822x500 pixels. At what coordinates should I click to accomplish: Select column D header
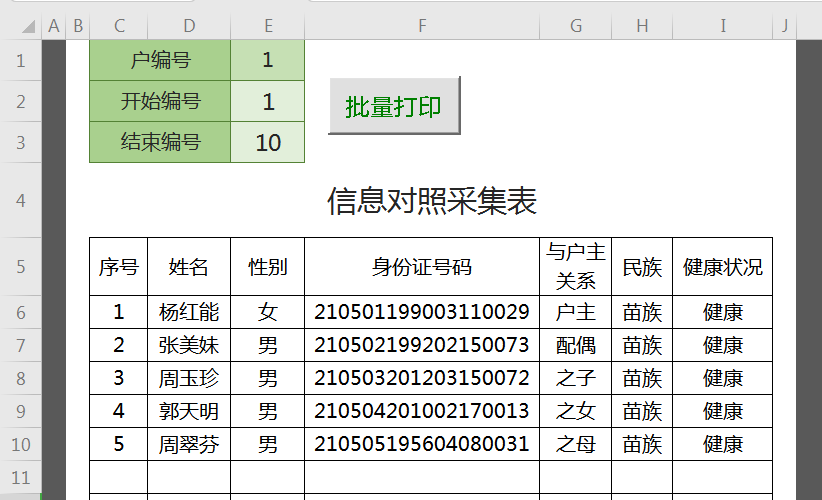coord(189,26)
